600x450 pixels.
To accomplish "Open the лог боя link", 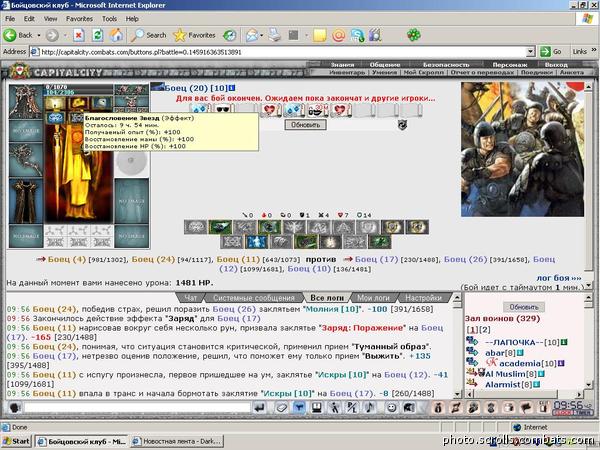I will click(x=559, y=278).
